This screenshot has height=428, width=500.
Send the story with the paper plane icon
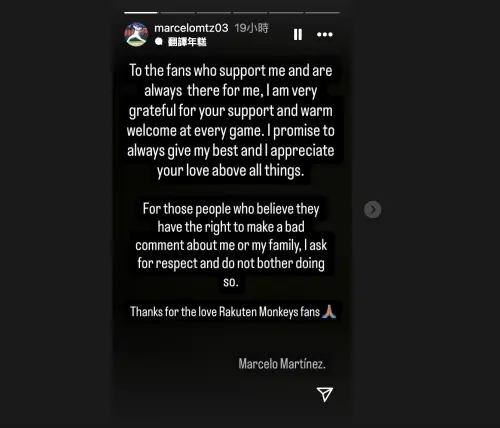(x=325, y=394)
